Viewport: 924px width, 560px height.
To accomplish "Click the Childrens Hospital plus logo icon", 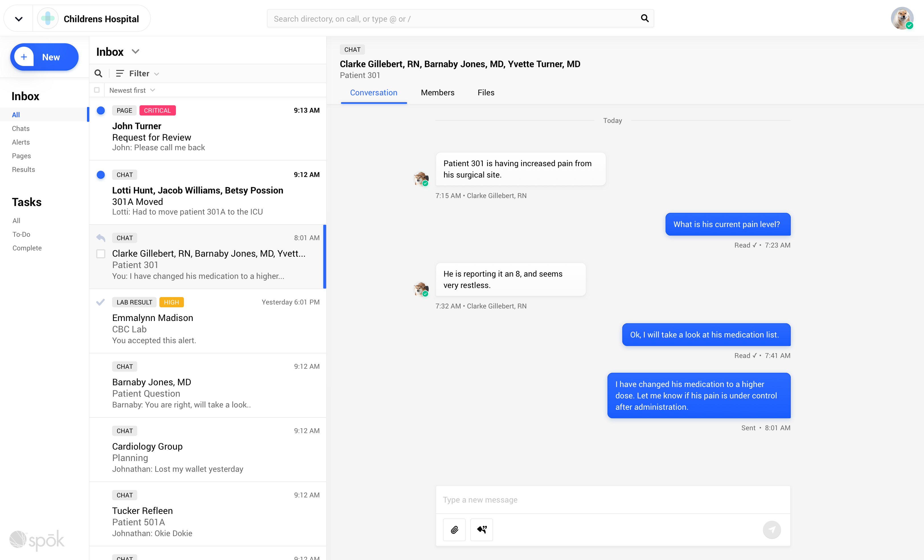I will click(48, 18).
